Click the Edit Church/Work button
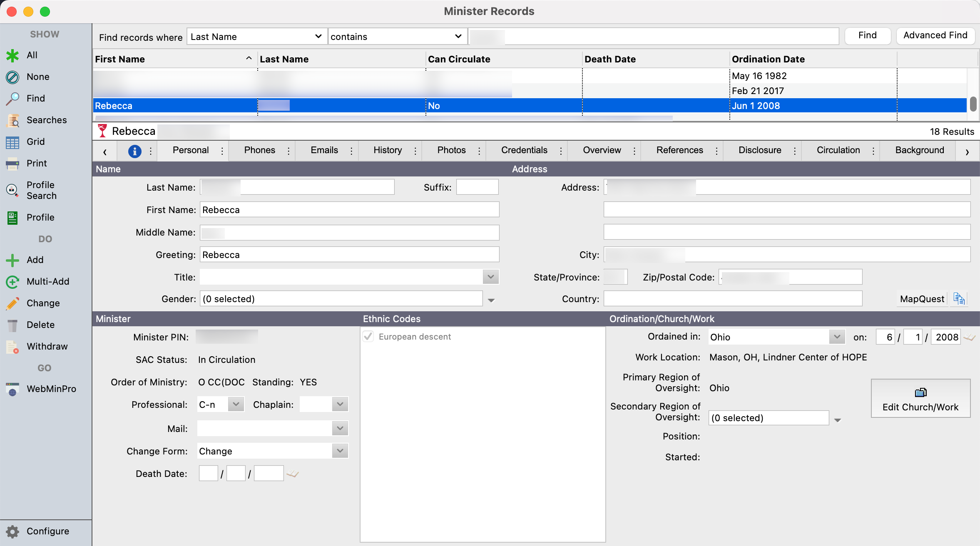Screen dimensions: 980x546 point(920,398)
